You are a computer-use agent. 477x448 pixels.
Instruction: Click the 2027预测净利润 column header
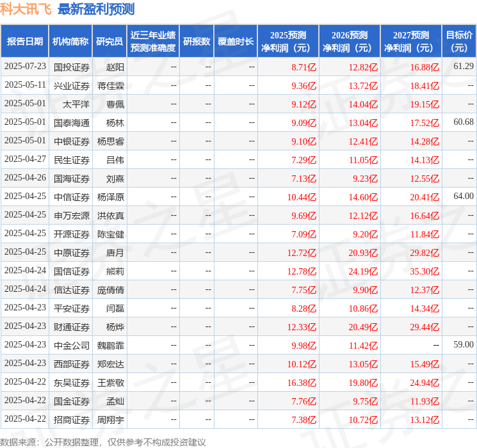(x=410, y=42)
